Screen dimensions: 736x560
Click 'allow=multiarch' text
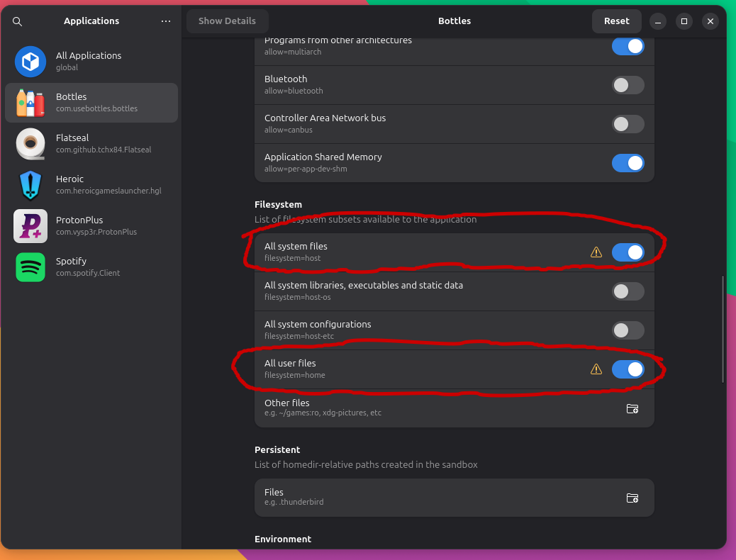(293, 52)
